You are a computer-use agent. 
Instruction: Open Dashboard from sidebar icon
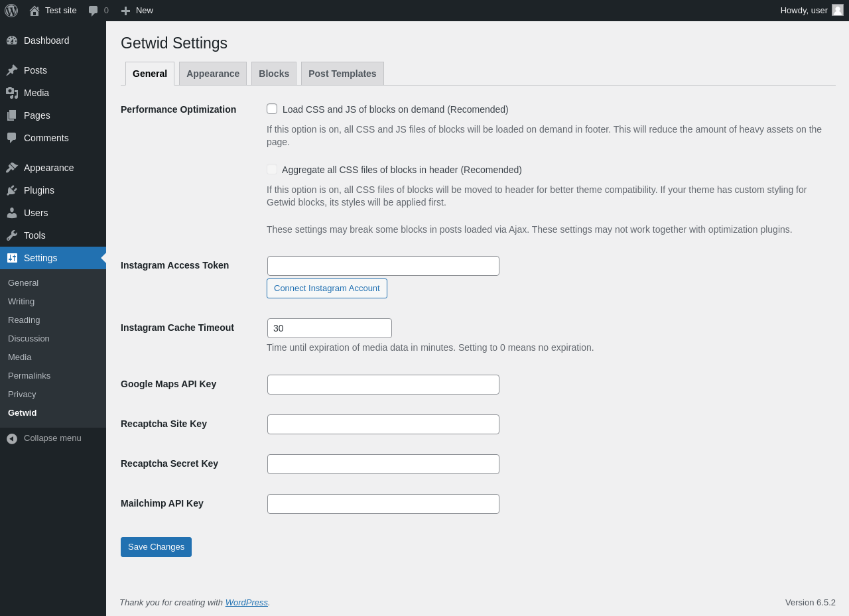pos(12,40)
